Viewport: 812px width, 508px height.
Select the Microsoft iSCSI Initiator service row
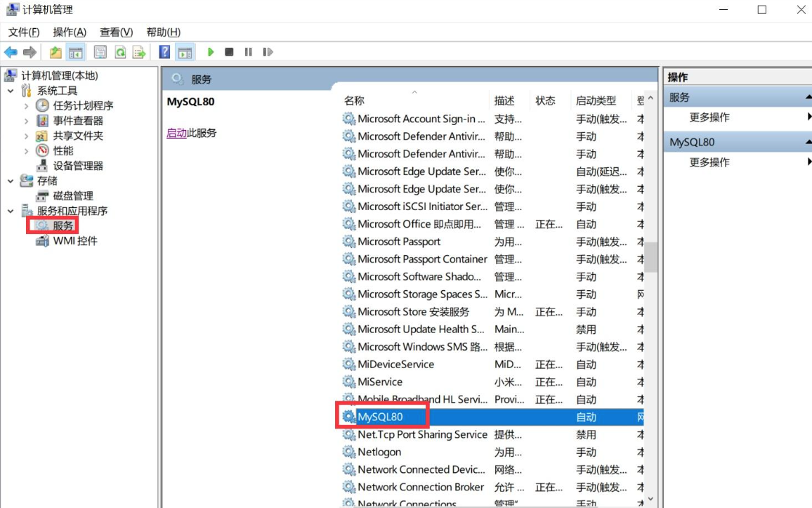point(492,206)
